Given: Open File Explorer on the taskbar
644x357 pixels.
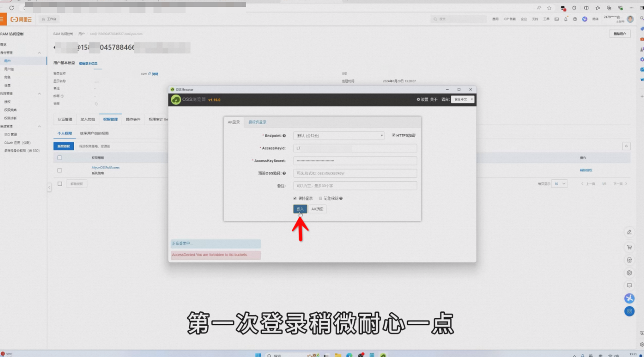Looking at the screenshot, I should pyautogui.click(x=338, y=355).
